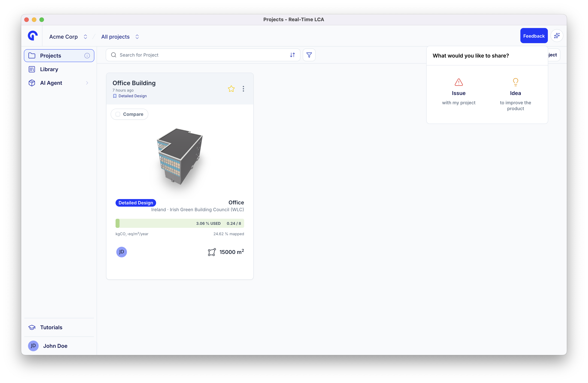Open the Acme Corp organization switcher

coord(68,37)
